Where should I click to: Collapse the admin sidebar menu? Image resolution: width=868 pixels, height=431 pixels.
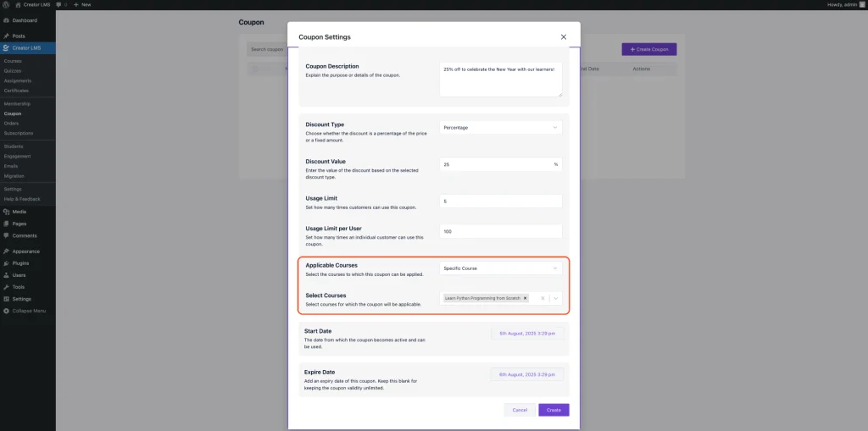pos(28,311)
